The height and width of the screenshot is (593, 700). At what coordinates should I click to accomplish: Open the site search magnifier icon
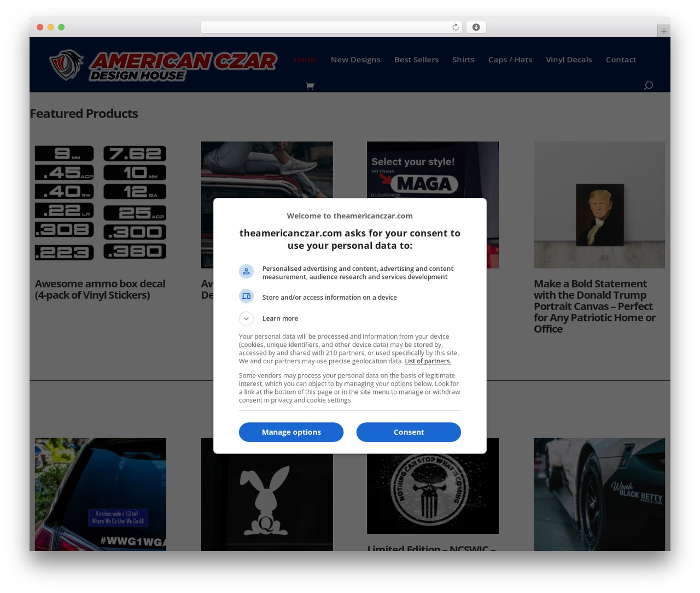pos(648,85)
